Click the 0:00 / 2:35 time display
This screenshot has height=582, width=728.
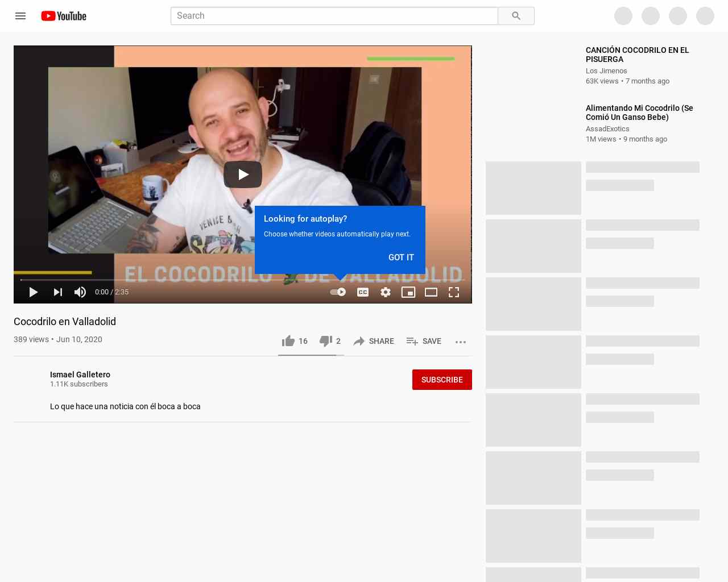tap(111, 292)
